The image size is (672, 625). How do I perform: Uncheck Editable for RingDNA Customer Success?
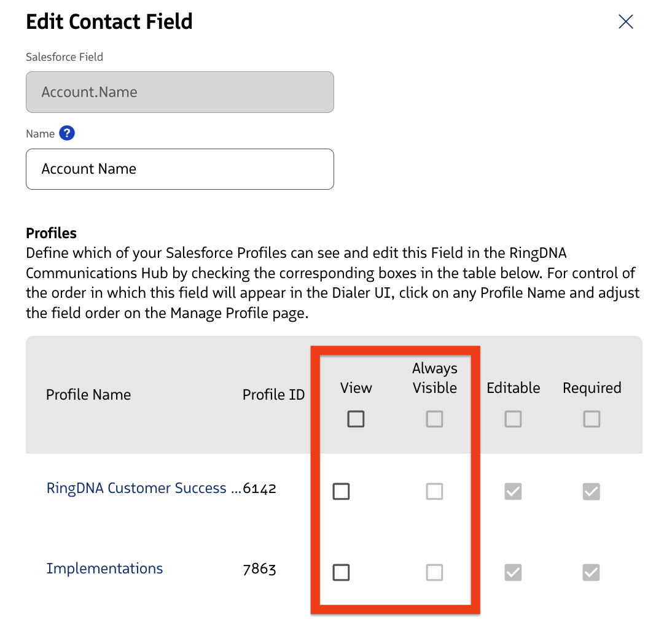coord(513,491)
